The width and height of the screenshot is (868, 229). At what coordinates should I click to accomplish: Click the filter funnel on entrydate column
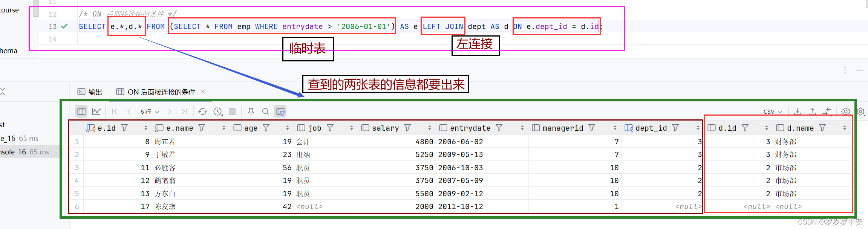coord(499,128)
